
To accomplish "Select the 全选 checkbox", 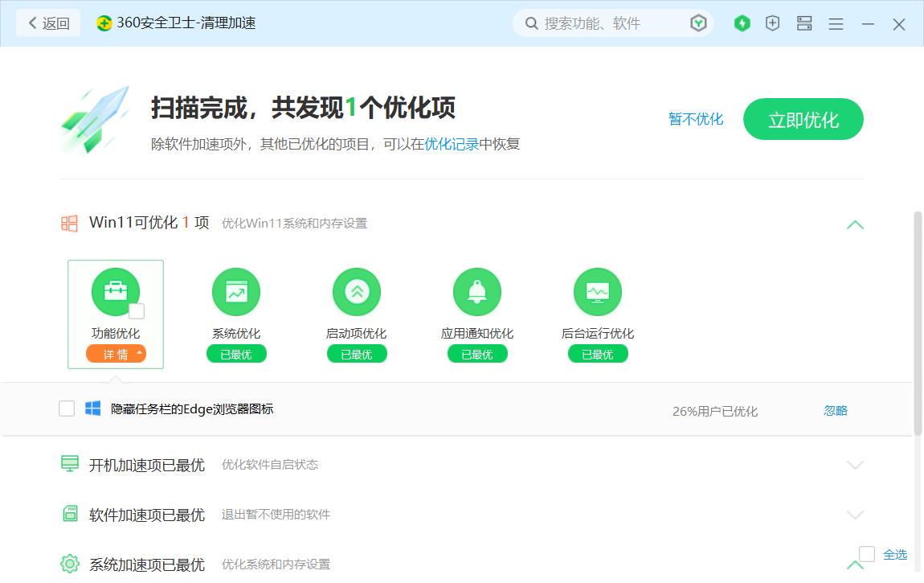I will (866, 554).
